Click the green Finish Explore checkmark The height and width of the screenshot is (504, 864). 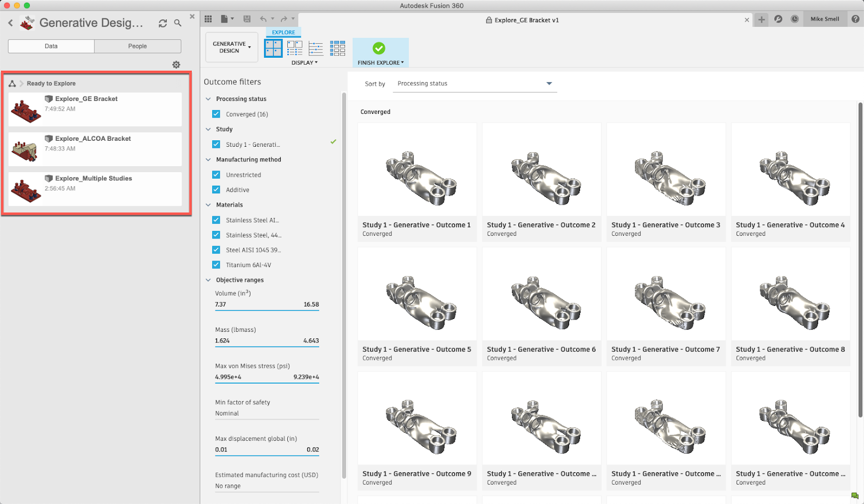(379, 49)
